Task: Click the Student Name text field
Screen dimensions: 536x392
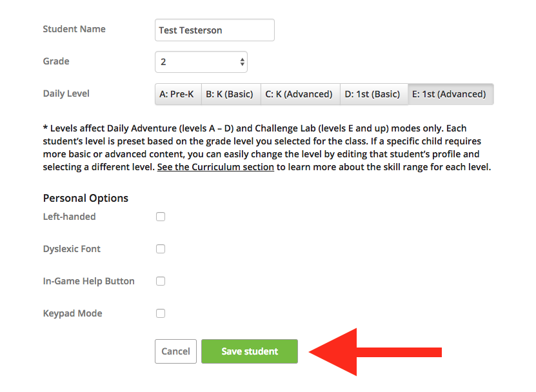Action: pyautogui.click(x=214, y=30)
